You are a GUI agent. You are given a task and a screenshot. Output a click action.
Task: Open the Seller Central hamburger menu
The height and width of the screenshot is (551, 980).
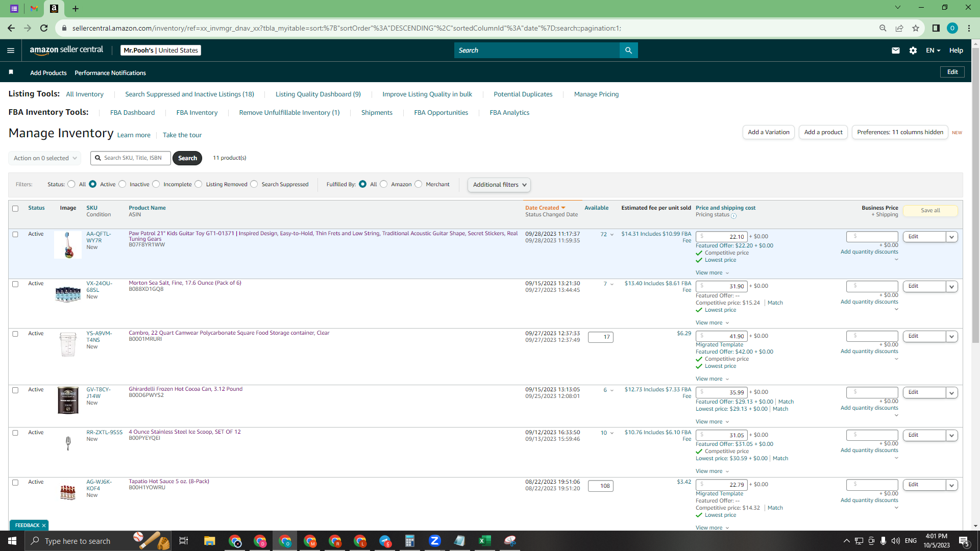pyautogui.click(x=11, y=50)
